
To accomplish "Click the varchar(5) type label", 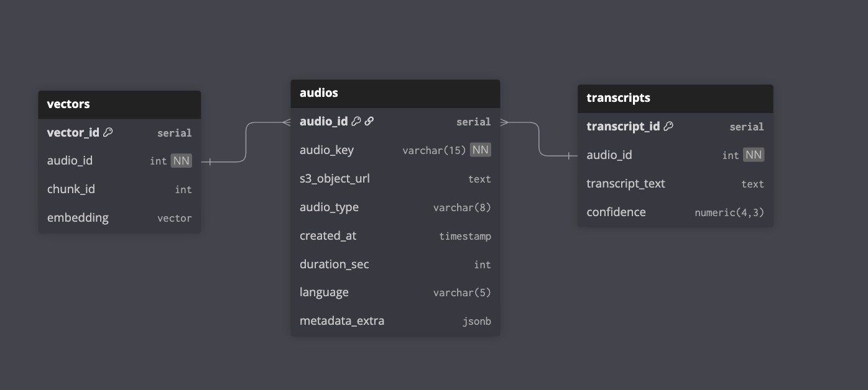I will [x=462, y=293].
